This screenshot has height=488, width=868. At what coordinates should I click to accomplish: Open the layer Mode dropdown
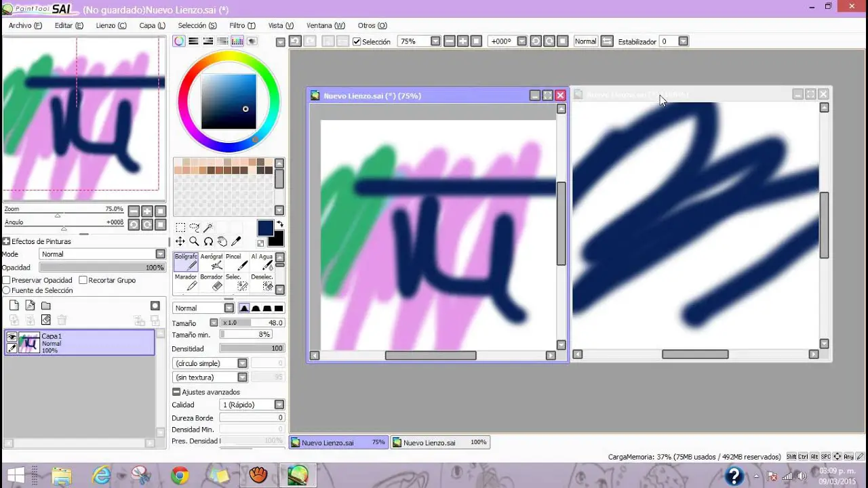point(160,254)
